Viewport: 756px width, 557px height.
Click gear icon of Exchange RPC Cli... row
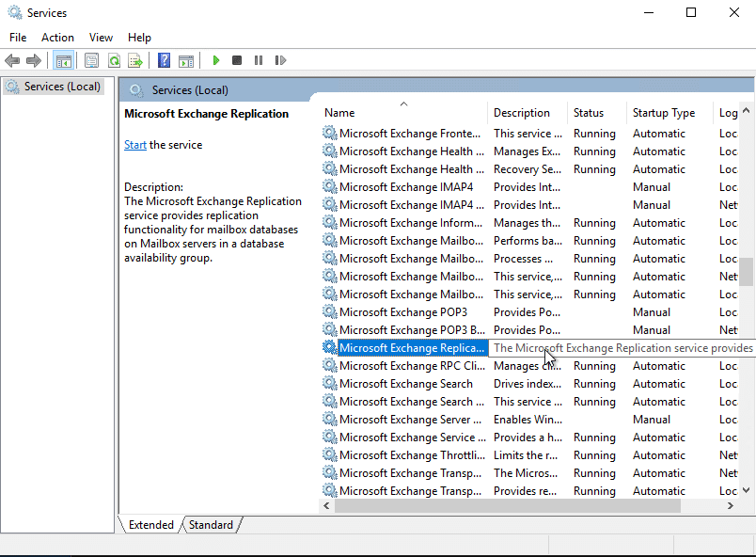pyautogui.click(x=330, y=365)
